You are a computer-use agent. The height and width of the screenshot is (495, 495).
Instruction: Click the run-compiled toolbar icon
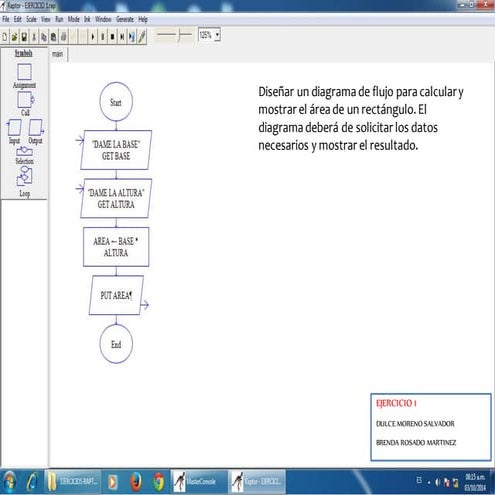(132, 37)
